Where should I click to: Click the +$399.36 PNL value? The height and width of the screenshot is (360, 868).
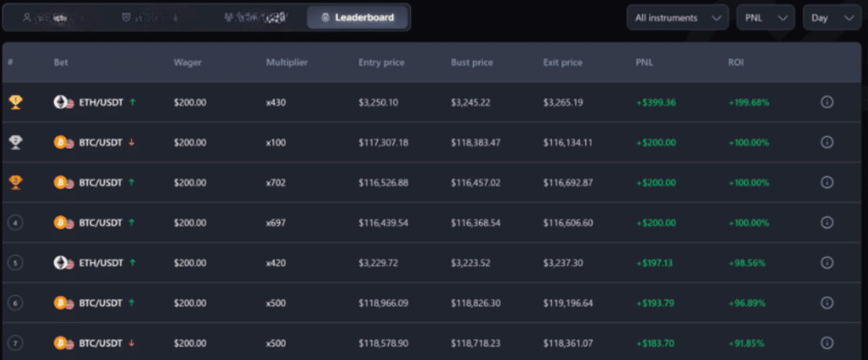point(656,103)
